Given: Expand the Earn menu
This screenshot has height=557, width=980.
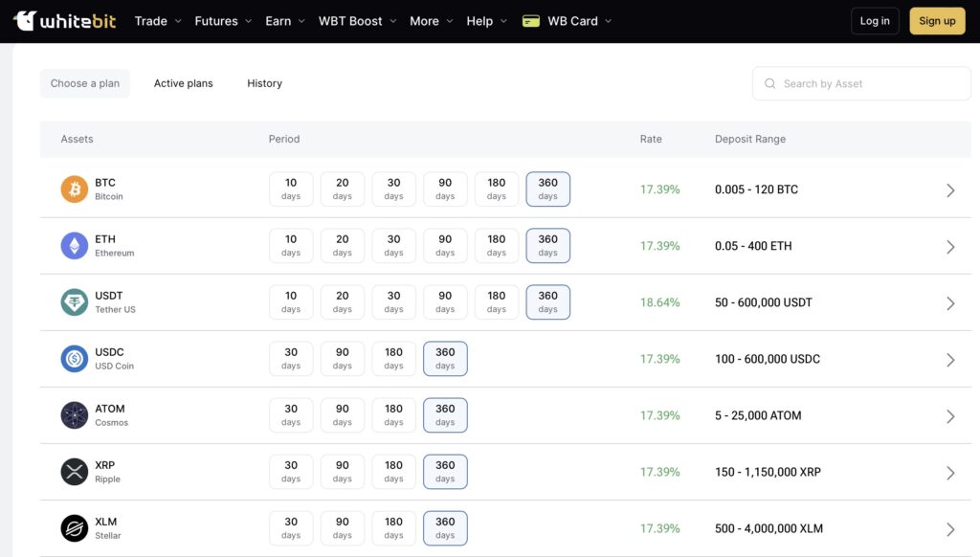Looking at the screenshot, I should click(285, 21).
